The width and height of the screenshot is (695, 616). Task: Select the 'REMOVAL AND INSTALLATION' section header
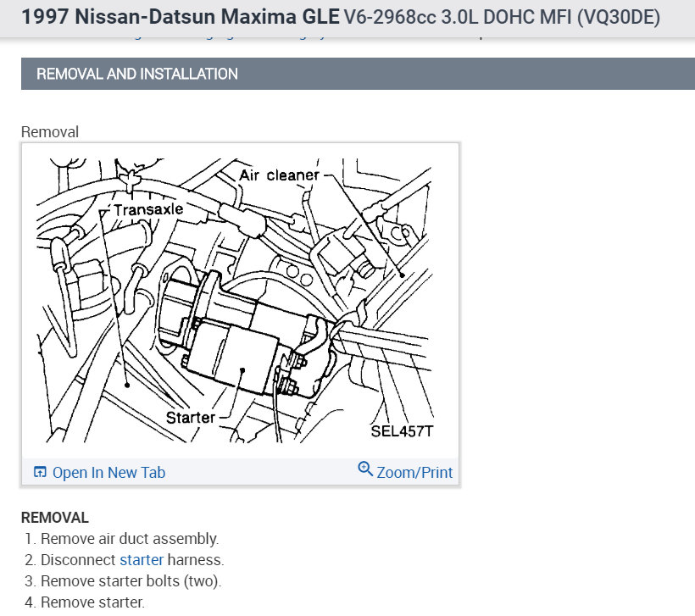[x=358, y=74]
